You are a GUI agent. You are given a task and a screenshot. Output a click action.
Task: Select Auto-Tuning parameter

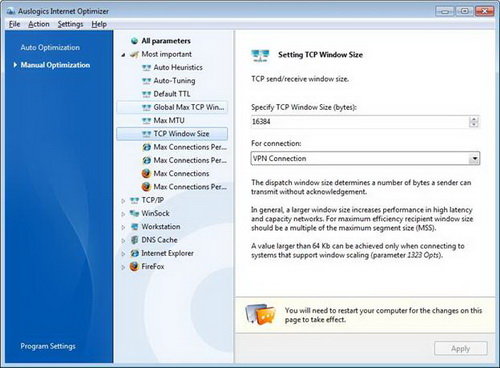(x=174, y=81)
